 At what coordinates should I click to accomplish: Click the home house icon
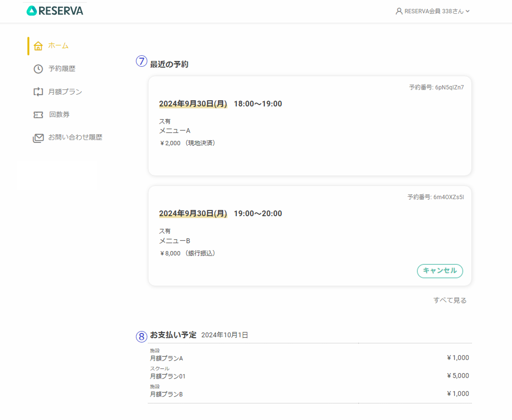tap(38, 46)
